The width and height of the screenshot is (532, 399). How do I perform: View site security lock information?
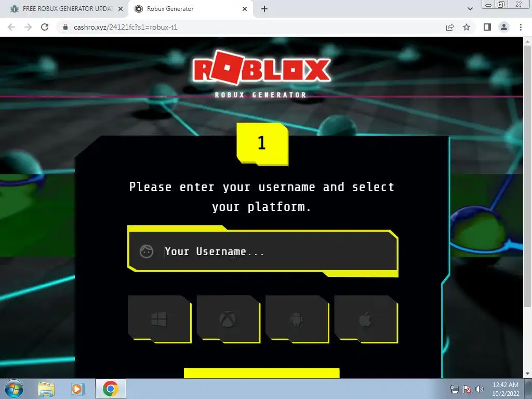[65, 27]
